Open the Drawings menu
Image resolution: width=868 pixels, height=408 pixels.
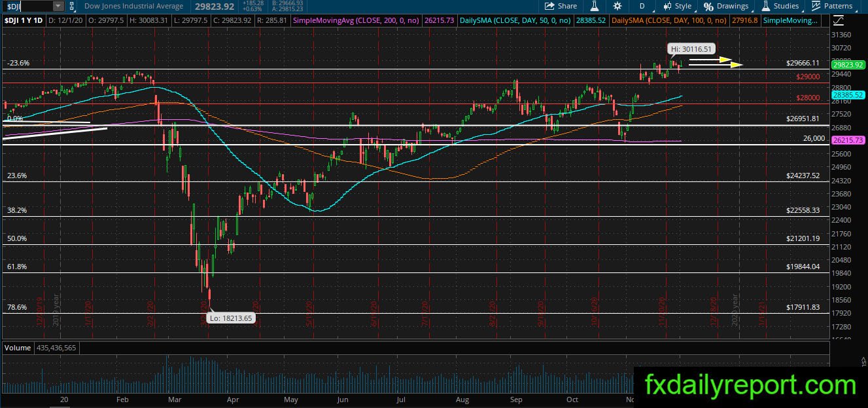(x=726, y=6)
